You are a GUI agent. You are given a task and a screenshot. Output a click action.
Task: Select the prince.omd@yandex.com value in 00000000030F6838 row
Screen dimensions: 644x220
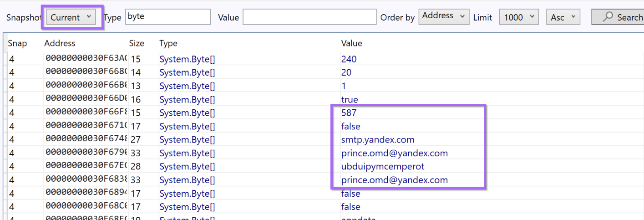395,180
